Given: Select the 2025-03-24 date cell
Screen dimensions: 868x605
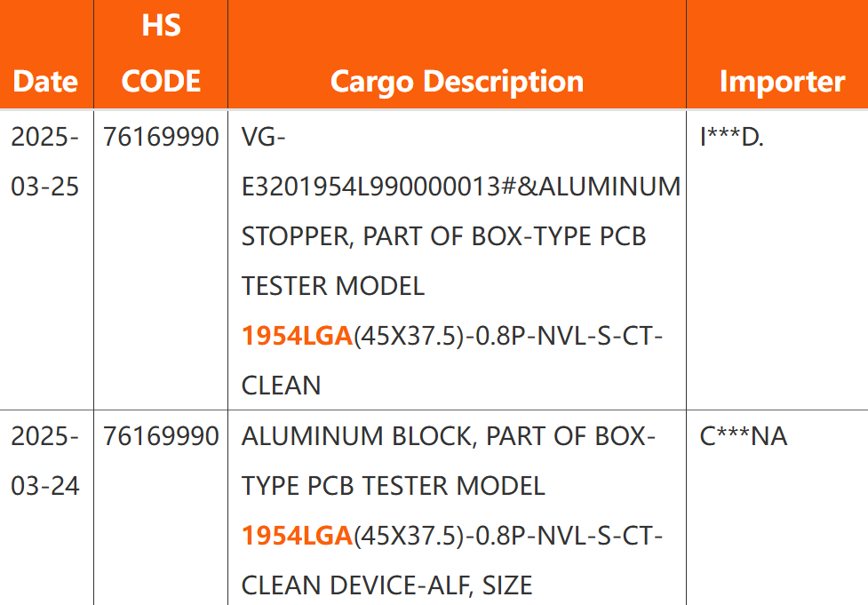Looking at the screenshot, I should pos(45,461).
